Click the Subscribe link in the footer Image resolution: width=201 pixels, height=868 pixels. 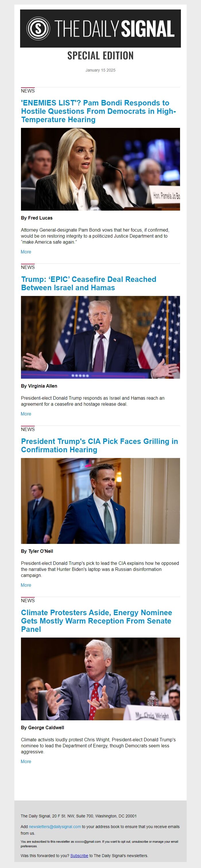pos(79,856)
